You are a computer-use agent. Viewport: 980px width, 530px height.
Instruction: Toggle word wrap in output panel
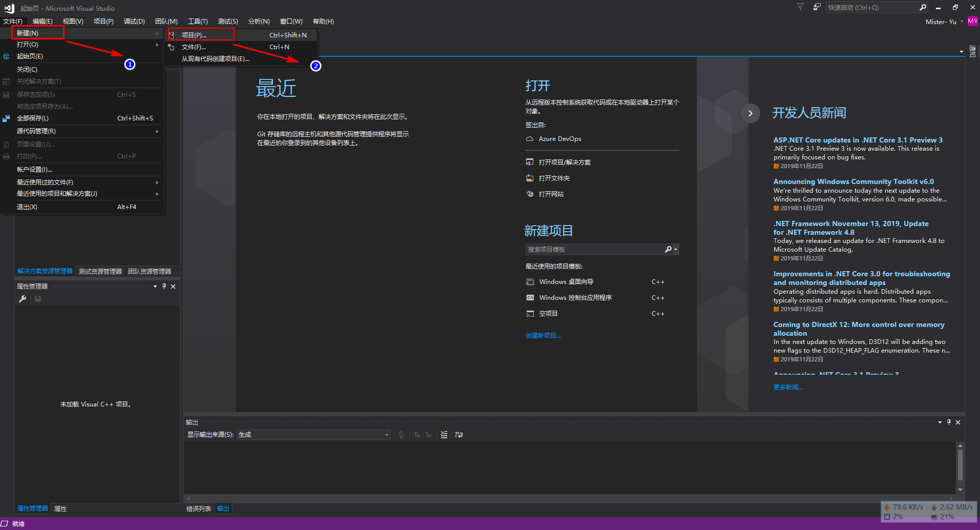click(459, 435)
